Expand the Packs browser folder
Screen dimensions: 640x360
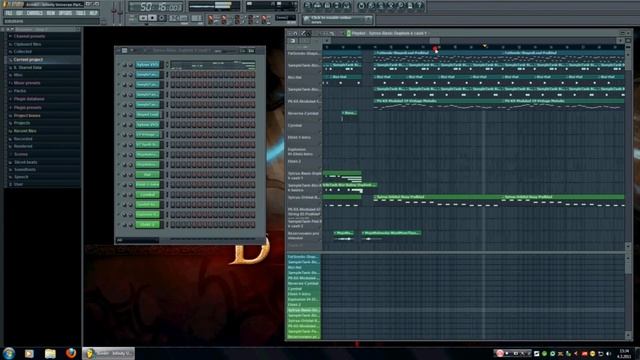[x=20, y=91]
